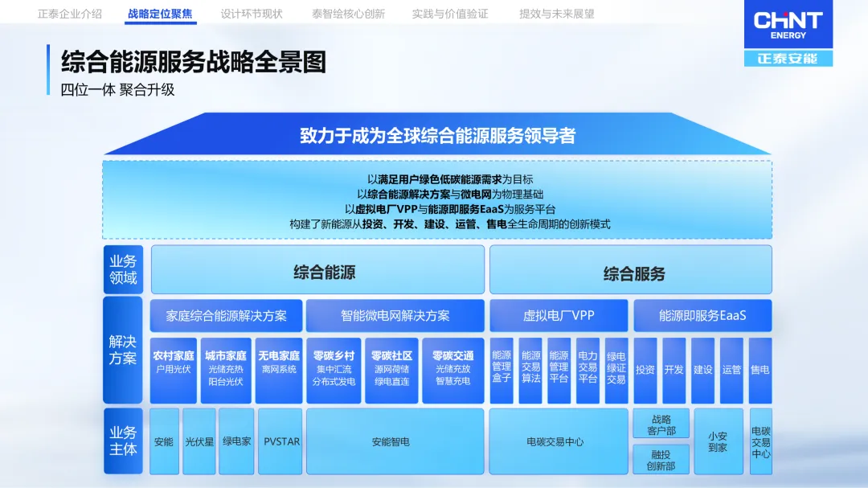Click the 电力交易平台 tile
The image size is (868, 488).
click(588, 371)
